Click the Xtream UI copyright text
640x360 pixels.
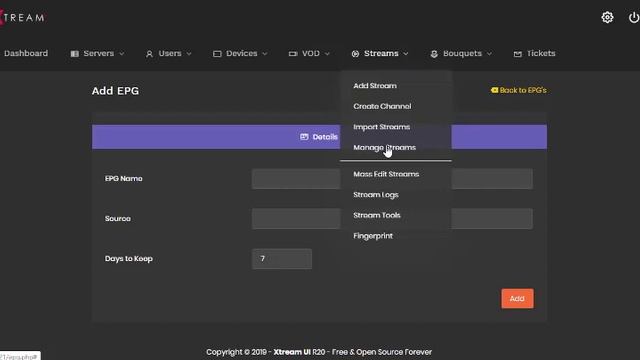319,352
